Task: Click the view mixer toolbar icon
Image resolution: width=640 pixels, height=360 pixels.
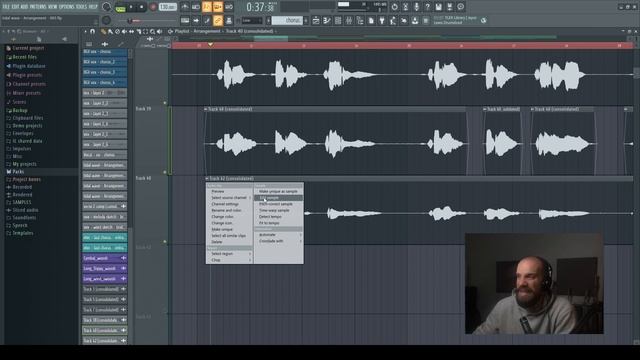Action: [349, 20]
